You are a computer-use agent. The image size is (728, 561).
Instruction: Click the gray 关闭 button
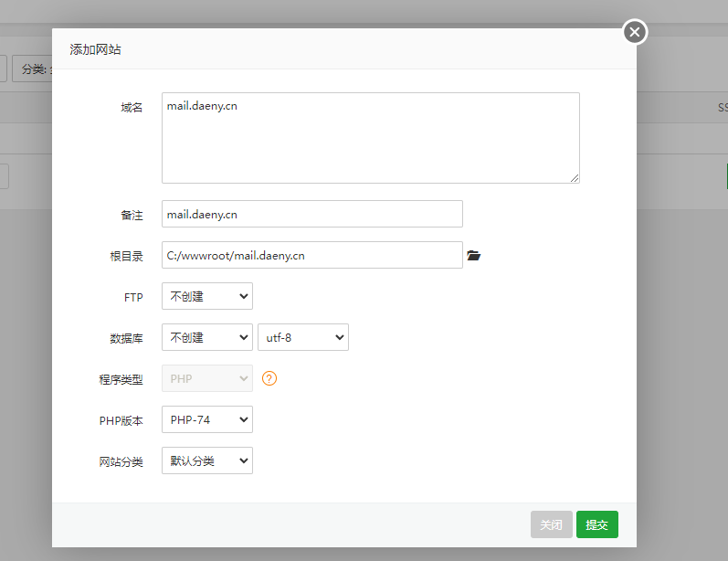551,524
